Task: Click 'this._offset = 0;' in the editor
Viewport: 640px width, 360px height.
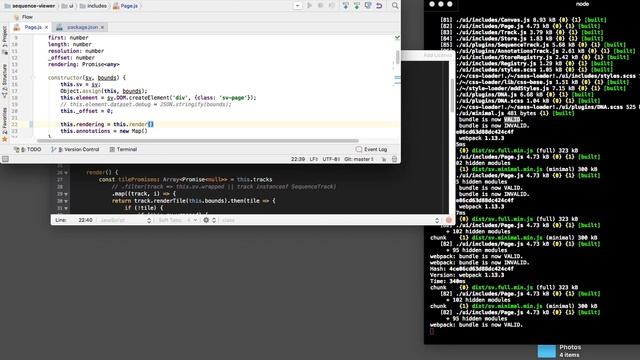Action: 87,111
